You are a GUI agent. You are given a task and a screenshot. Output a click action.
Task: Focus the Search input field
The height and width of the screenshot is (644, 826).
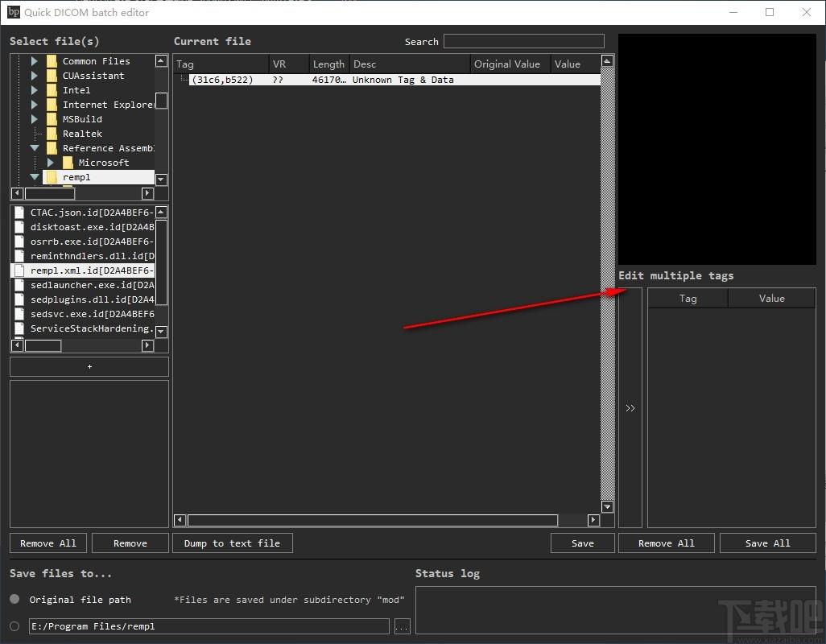click(x=523, y=41)
